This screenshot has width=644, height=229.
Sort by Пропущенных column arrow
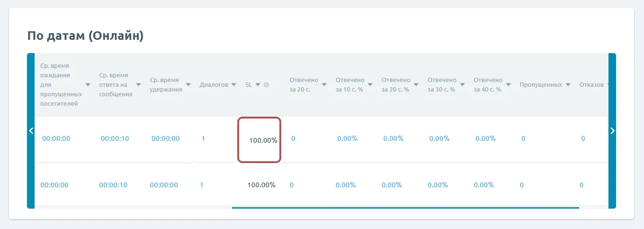(568, 85)
